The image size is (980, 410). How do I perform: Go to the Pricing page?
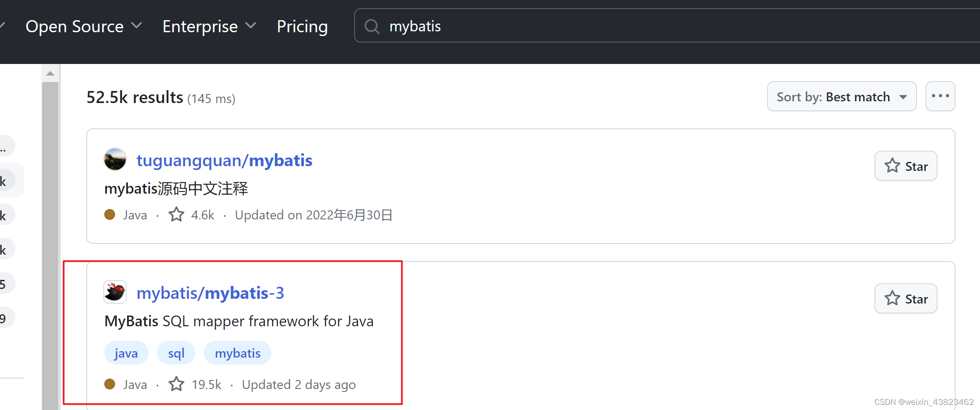click(x=302, y=27)
